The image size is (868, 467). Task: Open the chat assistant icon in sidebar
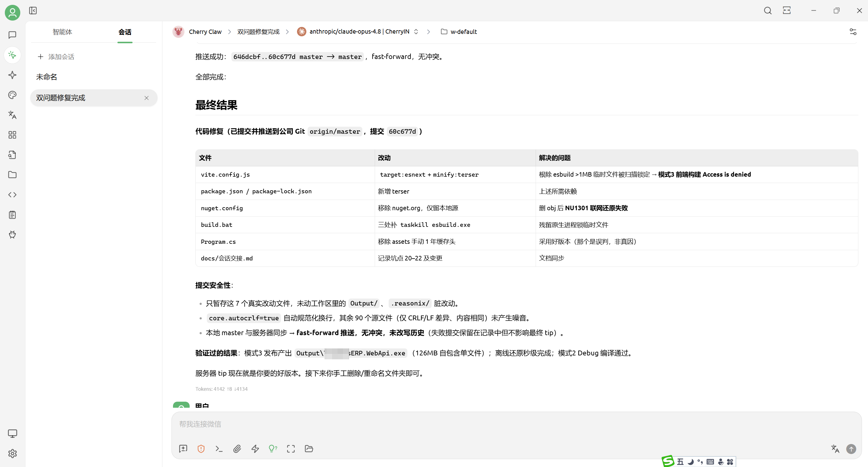12,35
